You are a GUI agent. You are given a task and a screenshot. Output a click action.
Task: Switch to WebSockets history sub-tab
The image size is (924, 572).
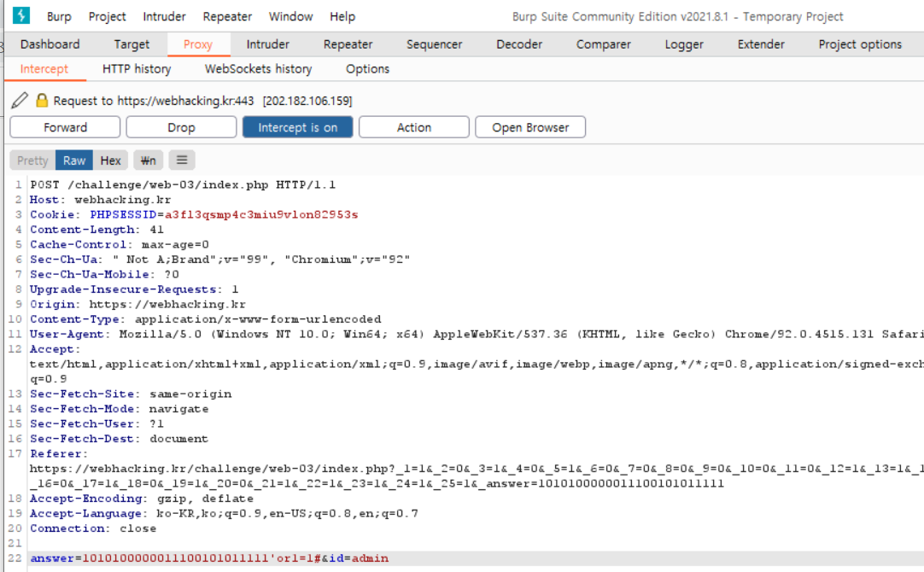[258, 69]
